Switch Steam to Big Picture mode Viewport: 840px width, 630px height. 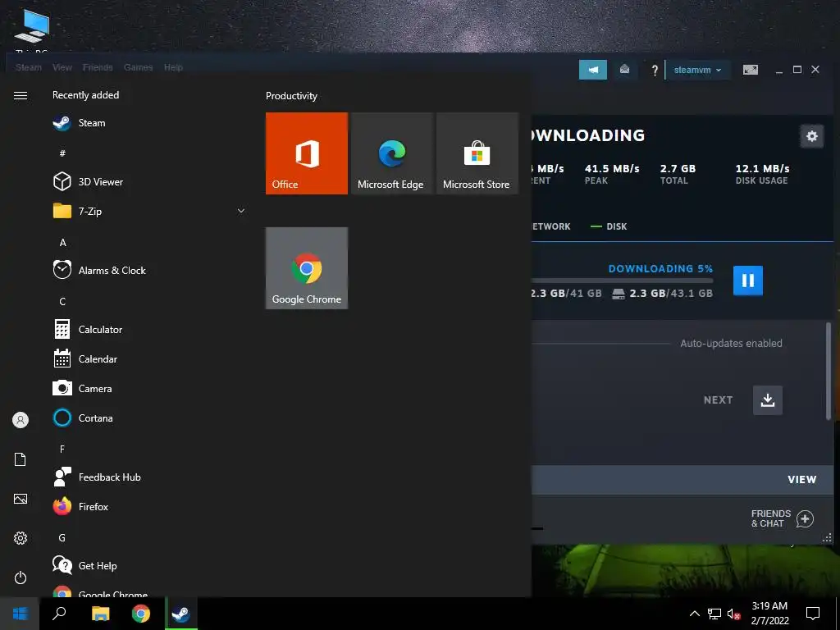[750, 70]
